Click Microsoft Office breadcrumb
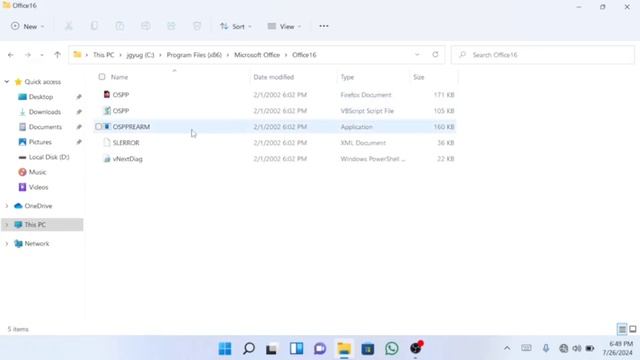 tap(257, 55)
